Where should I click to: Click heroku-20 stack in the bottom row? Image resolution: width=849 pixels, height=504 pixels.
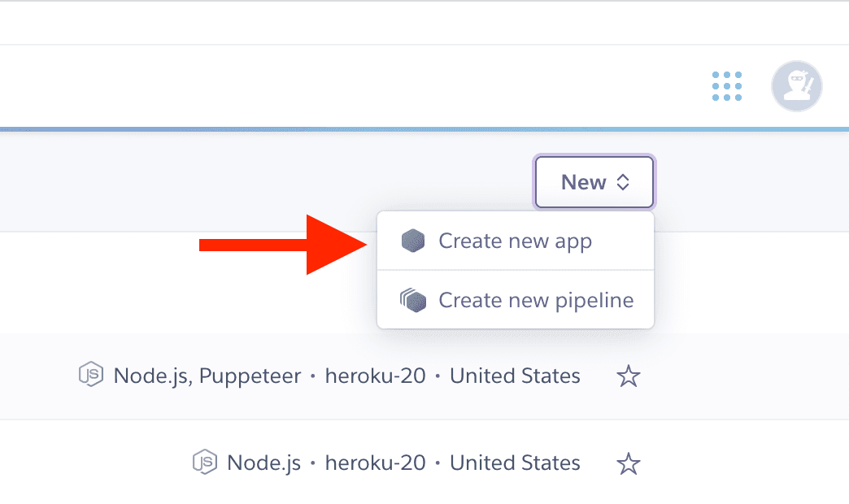(375, 463)
